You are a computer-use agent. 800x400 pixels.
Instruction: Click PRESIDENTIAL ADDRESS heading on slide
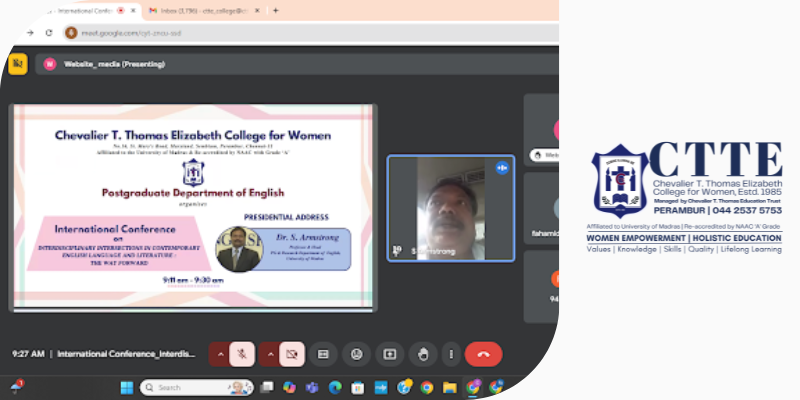(x=286, y=217)
